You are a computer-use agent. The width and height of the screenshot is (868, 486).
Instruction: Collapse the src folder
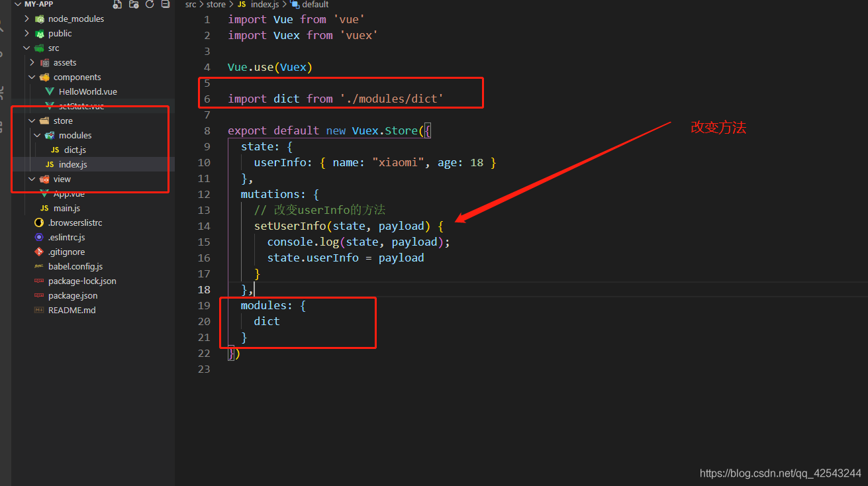click(x=27, y=48)
